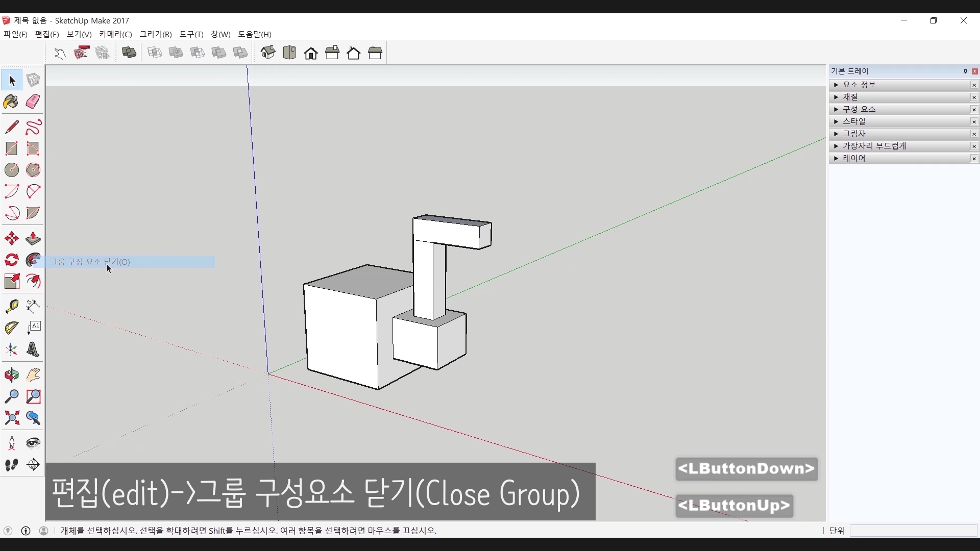Viewport: 980px width, 551px height.
Task: Close the 스타일 panel section
Action: click(x=974, y=121)
